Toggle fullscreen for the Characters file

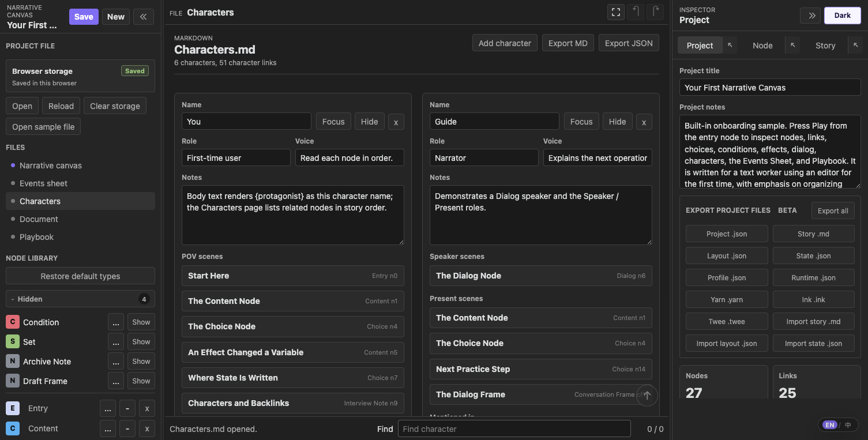pyautogui.click(x=616, y=12)
